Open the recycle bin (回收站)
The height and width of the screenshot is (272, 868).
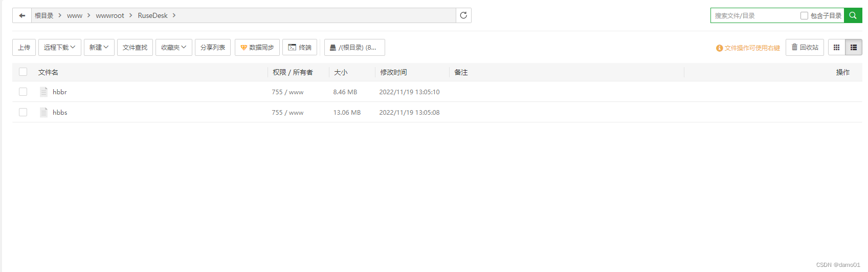pos(805,47)
